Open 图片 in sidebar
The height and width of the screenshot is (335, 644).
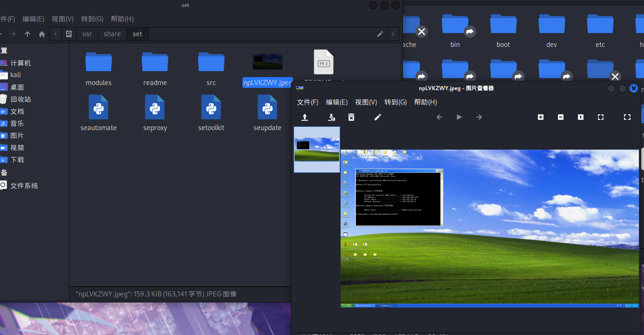[17, 135]
